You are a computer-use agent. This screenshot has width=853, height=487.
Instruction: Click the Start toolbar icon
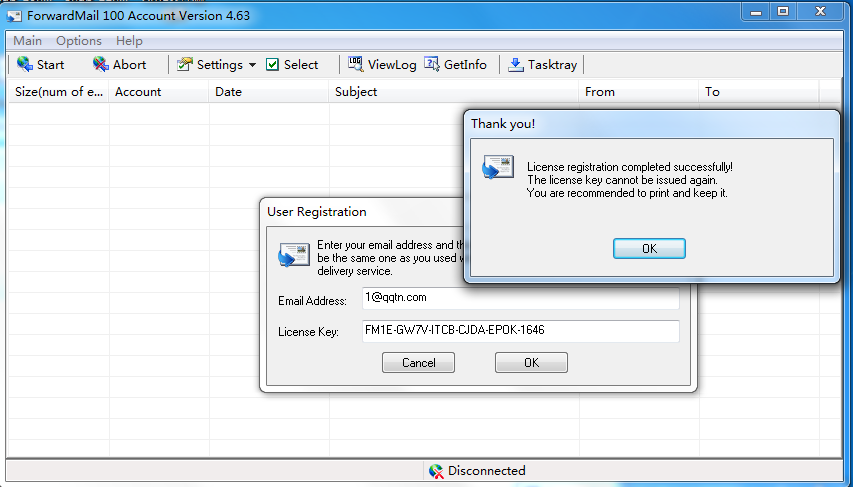(25, 65)
